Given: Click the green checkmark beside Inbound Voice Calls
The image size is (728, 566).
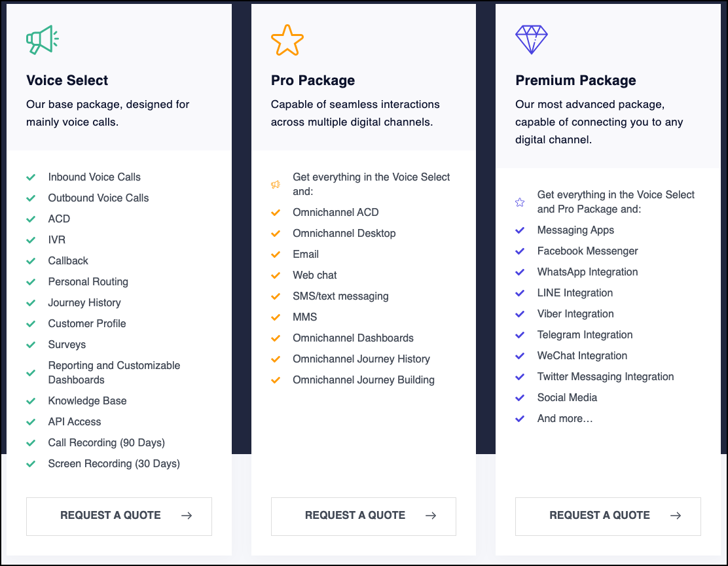Looking at the screenshot, I should 31,177.
